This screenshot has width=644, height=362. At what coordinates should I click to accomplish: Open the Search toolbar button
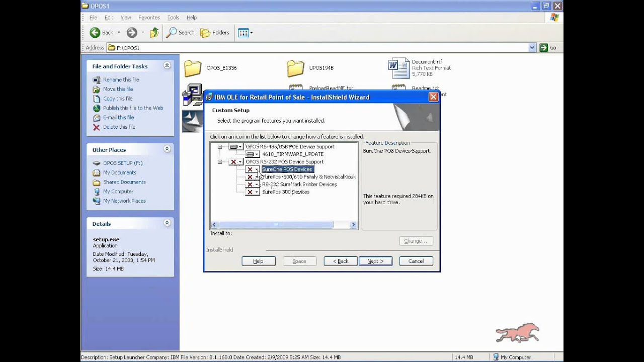181,33
